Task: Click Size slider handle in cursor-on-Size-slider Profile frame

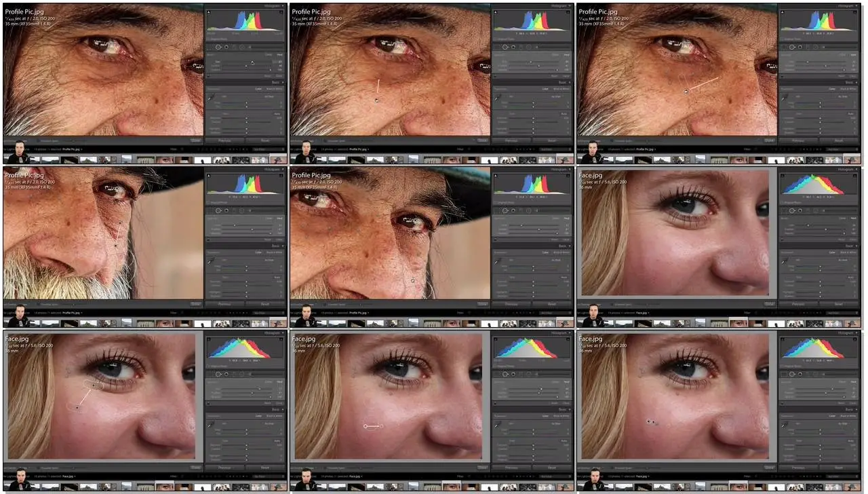Action: pyautogui.click(x=252, y=62)
